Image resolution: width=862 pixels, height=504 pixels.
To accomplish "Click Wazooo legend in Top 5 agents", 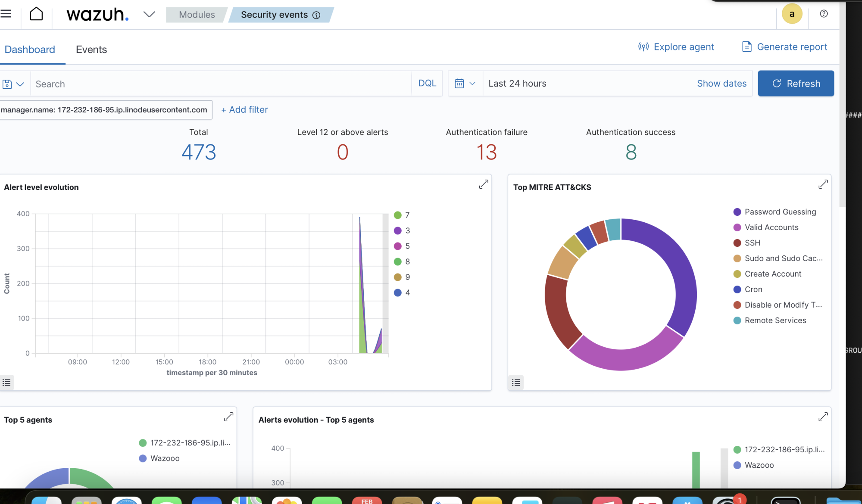I will tap(159, 458).
